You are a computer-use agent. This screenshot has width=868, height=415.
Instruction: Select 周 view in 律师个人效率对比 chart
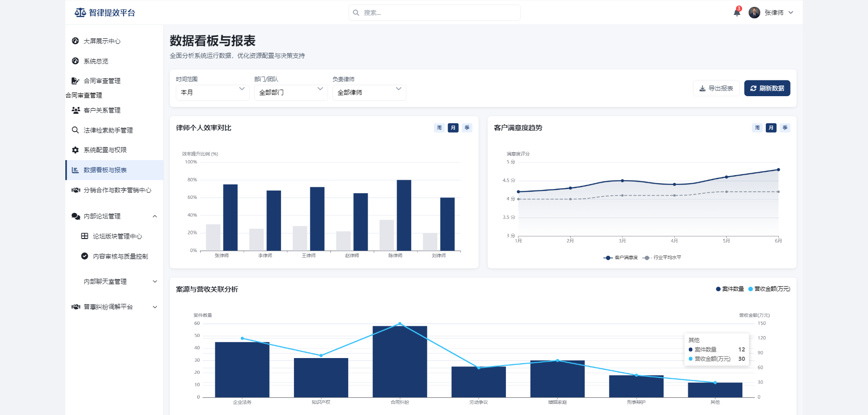[439, 128]
